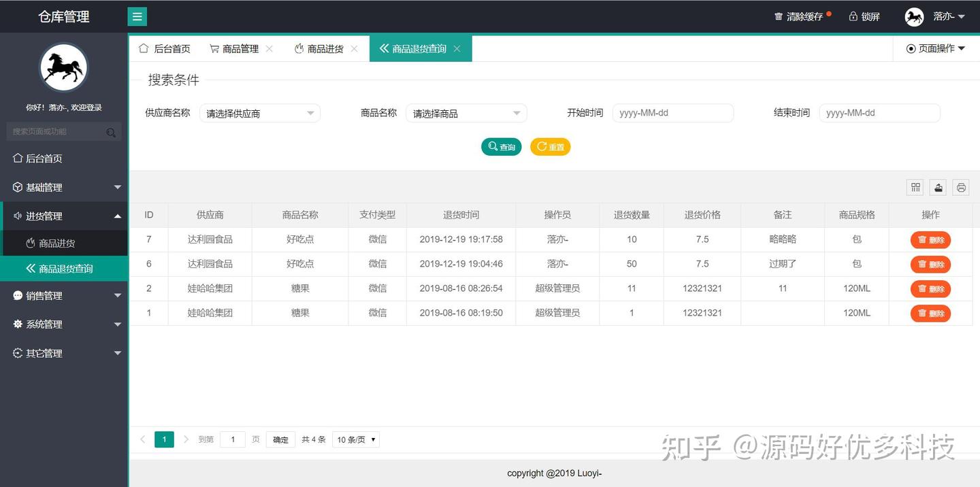Open the print icon above the table
Screen dimensions: 980x487
[x=960, y=187]
